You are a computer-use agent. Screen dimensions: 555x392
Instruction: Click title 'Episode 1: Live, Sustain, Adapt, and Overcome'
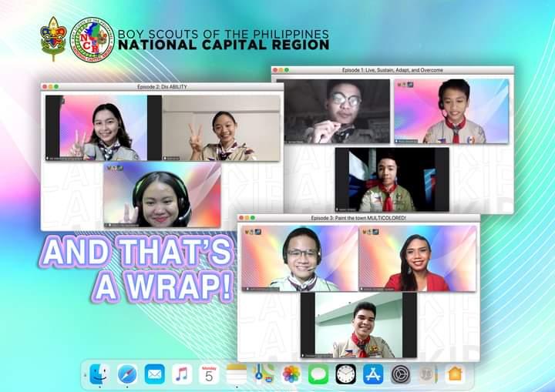coord(392,70)
